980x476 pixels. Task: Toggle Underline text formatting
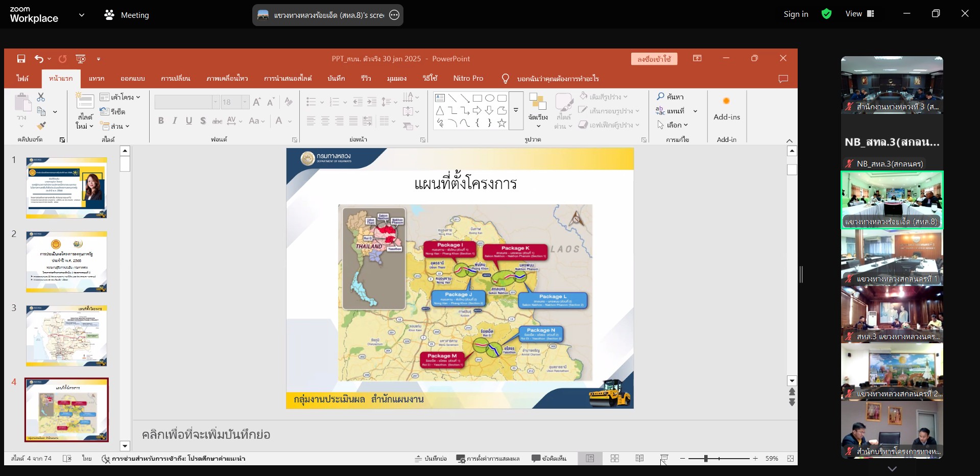(189, 121)
